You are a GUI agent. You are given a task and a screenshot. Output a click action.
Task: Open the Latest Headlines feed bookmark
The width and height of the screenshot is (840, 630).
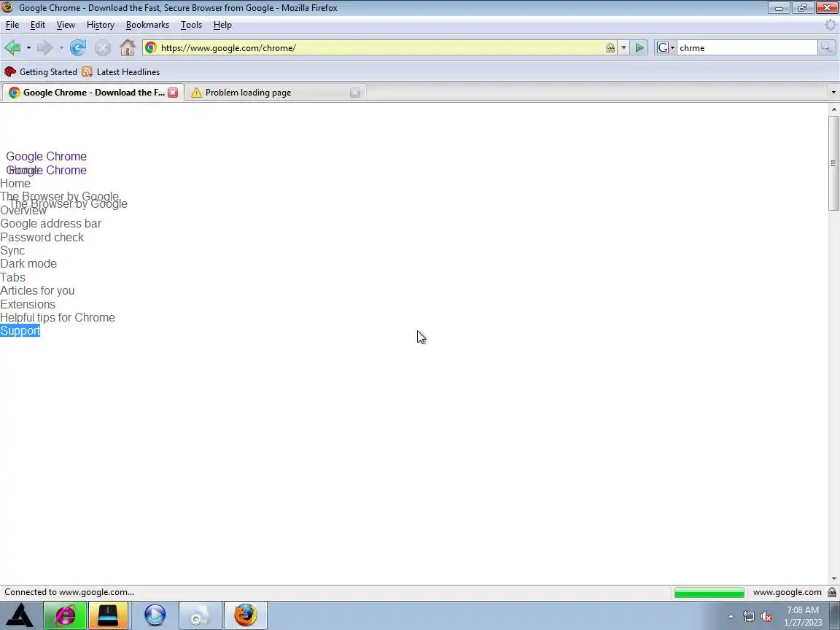click(x=121, y=71)
